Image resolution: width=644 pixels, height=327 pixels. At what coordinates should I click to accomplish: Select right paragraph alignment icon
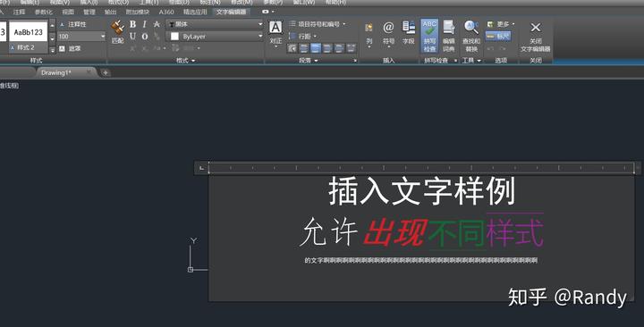tap(327, 48)
